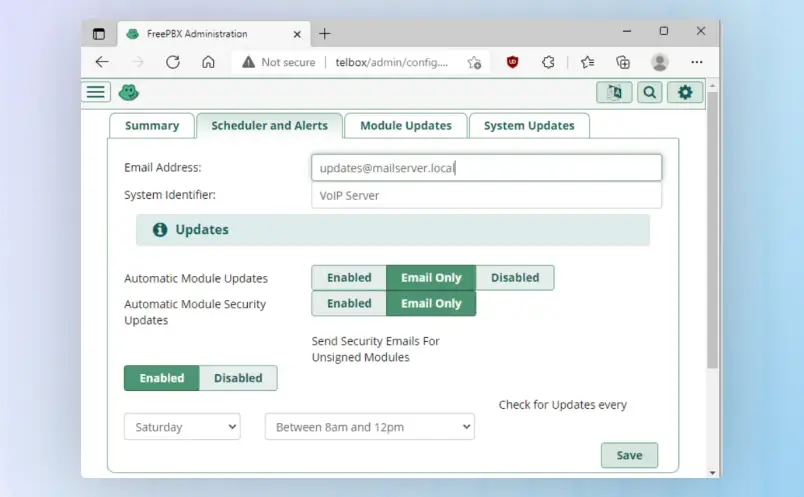This screenshot has height=497, width=804.
Task: Disable security emails for unsigned modules
Action: (x=238, y=378)
